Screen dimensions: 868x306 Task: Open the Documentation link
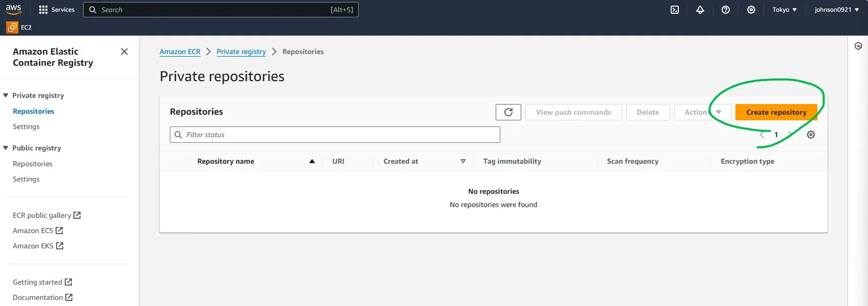tap(42, 297)
